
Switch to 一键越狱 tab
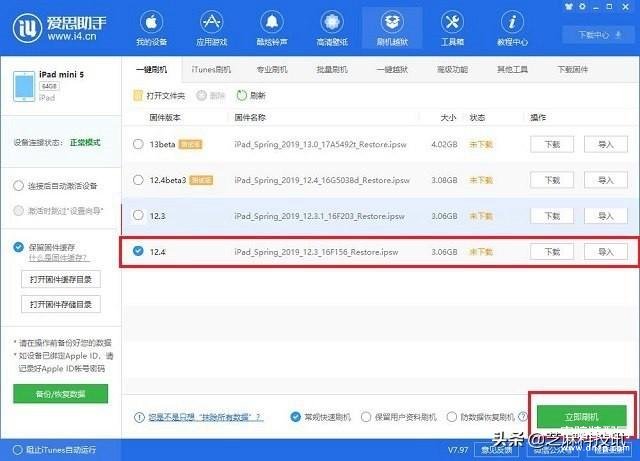tap(392, 70)
